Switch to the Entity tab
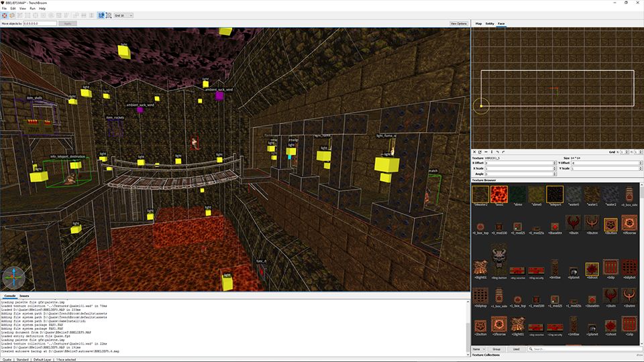Viewport: 644px width, 362px height. [490, 23]
